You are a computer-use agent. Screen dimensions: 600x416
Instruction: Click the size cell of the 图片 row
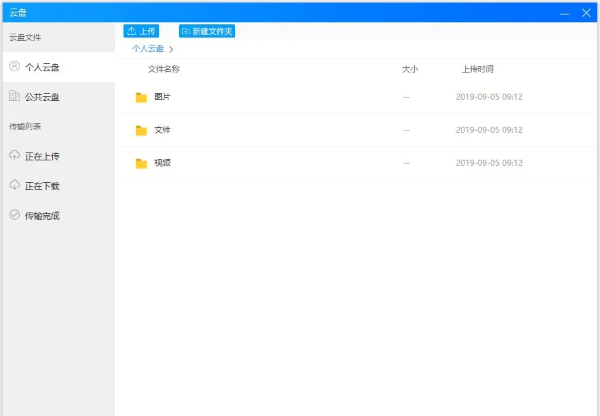coord(406,97)
